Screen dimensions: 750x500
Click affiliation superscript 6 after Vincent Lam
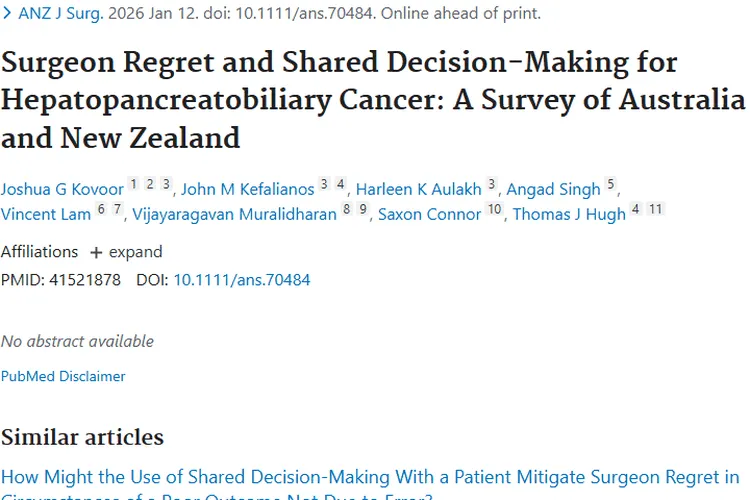tap(101, 209)
